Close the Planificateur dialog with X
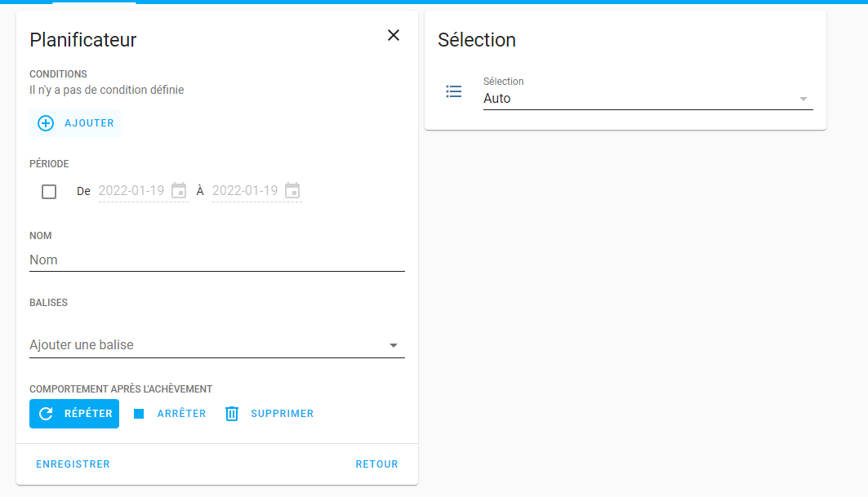 [x=394, y=35]
